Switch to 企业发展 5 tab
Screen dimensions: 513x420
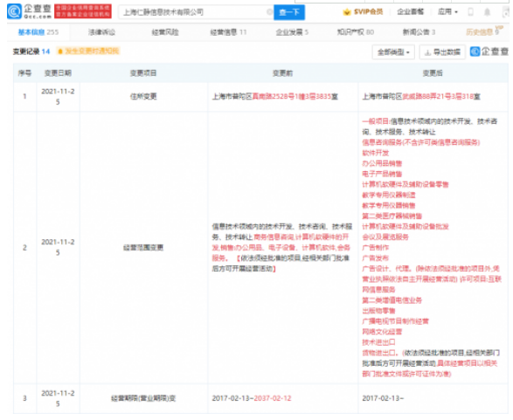292,32
